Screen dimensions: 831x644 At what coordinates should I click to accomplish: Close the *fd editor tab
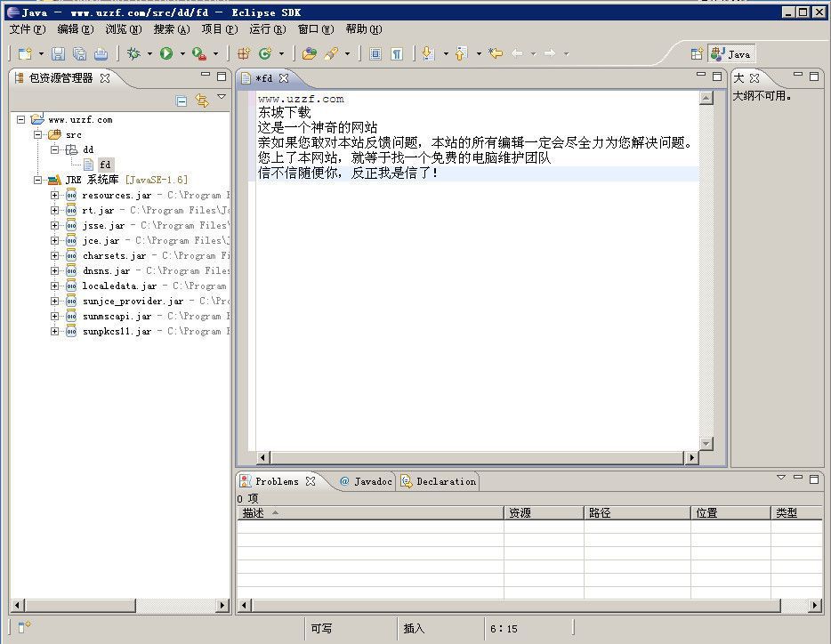(x=284, y=78)
